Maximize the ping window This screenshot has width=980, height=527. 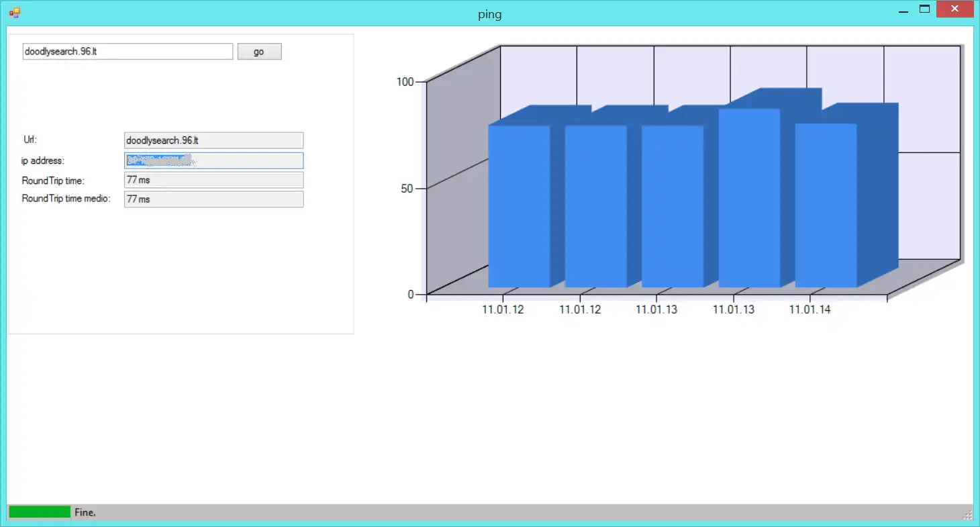coord(924,9)
